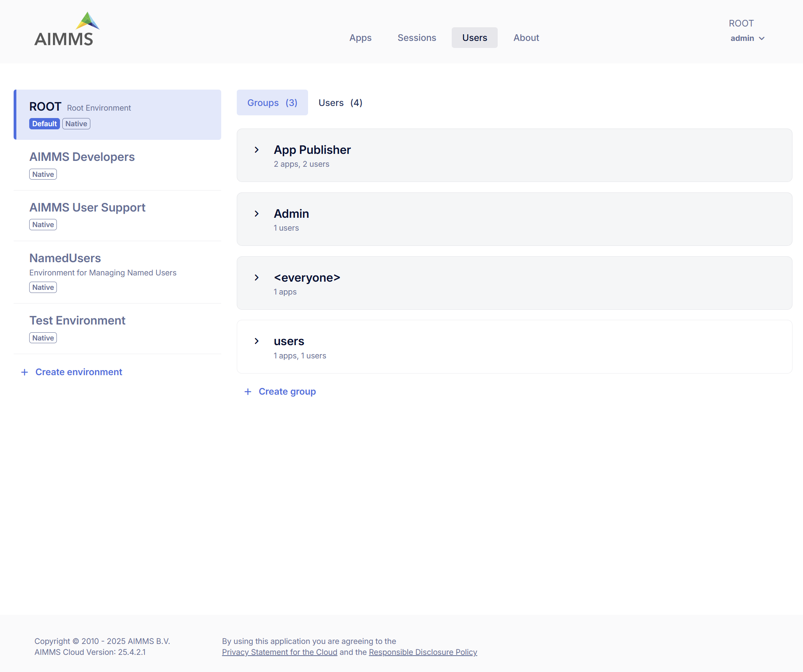The width and height of the screenshot is (803, 672).
Task: Click Native badge under AIMMS Developers
Action: pyautogui.click(x=43, y=175)
